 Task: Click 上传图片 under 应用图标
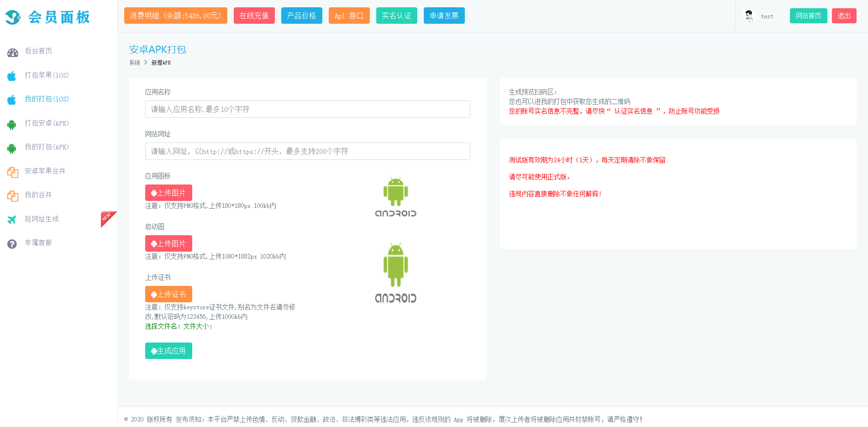pos(168,193)
